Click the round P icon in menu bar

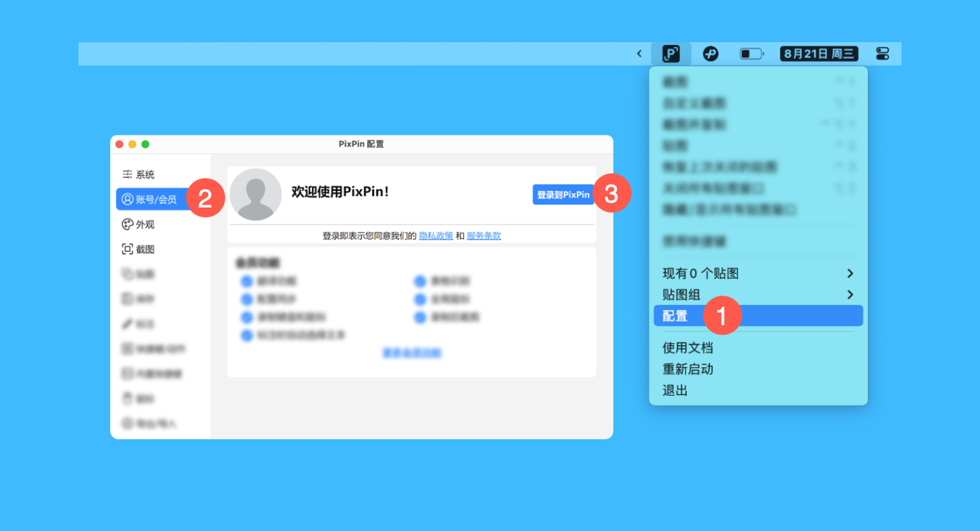click(710, 53)
